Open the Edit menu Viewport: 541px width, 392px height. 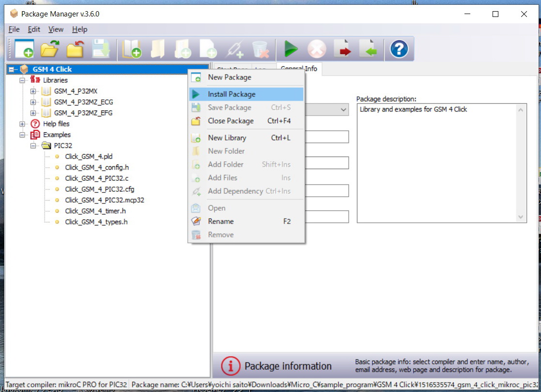(x=34, y=30)
